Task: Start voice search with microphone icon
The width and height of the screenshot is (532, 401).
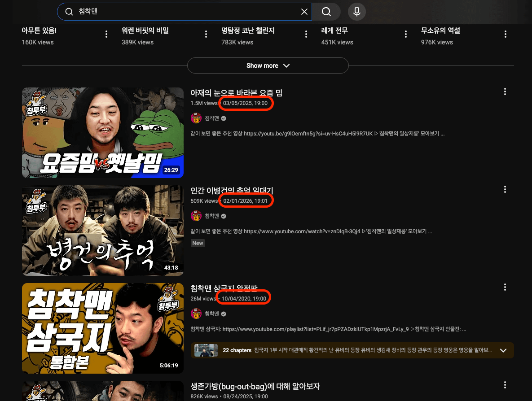Action: click(x=357, y=12)
